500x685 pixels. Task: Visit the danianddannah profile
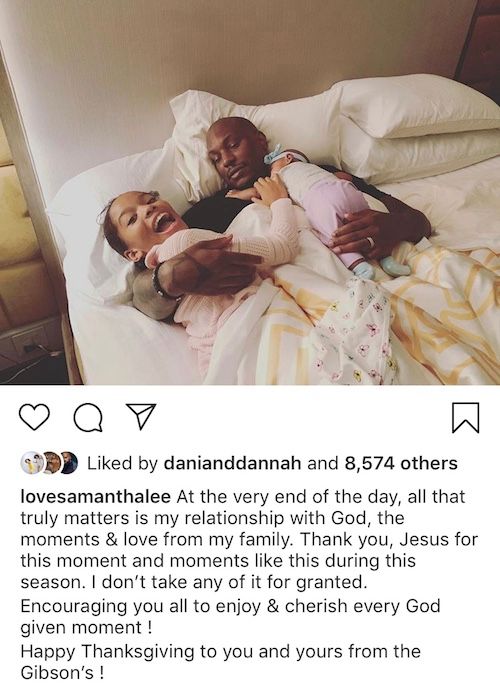point(232,464)
